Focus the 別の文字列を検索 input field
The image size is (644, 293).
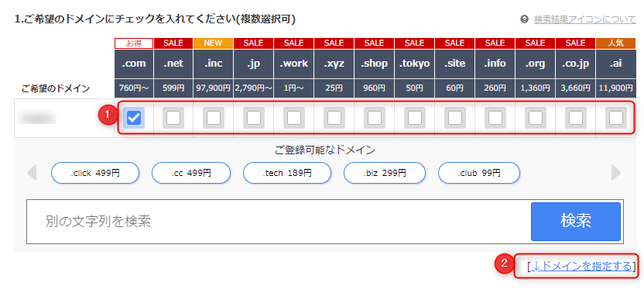(x=279, y=222)
